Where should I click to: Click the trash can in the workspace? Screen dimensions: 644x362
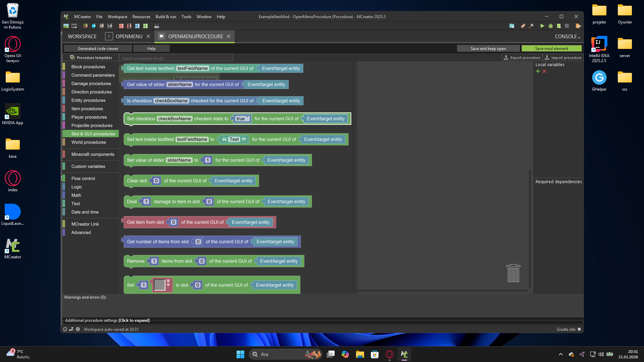(x=513, y=273)
